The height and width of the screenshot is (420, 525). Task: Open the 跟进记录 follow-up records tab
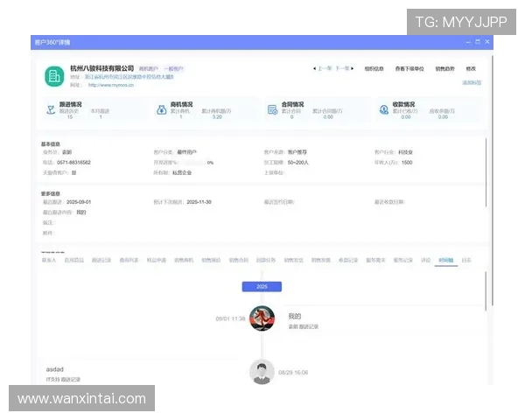101,260
